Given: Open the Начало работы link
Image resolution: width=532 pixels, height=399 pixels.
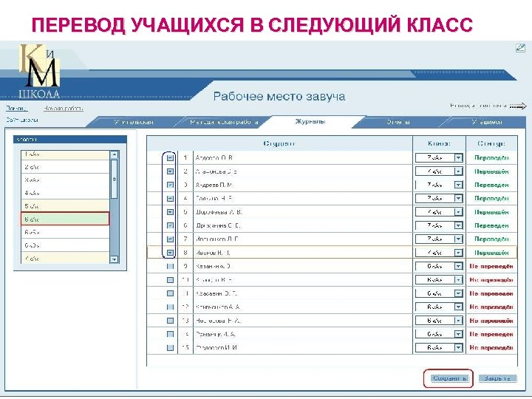Looking at the screenshot, I should [63, 108].
